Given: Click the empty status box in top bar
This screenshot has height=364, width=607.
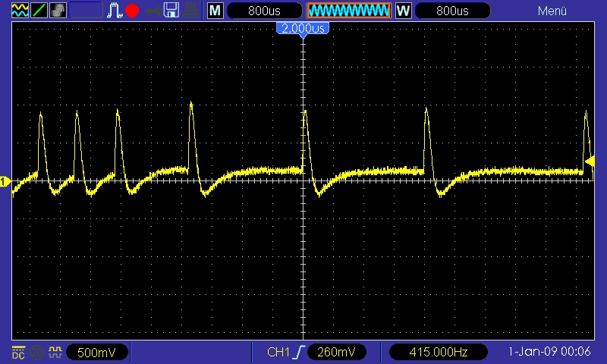Looking at the screenshot, I should coord(86,11).
